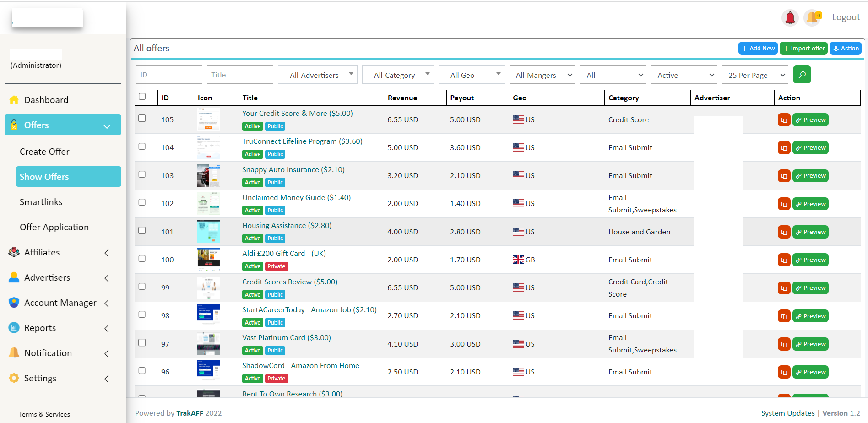868x423 pixels.
Task: Click orange copy icon for offer 105
Action: [x=784, y=120]
